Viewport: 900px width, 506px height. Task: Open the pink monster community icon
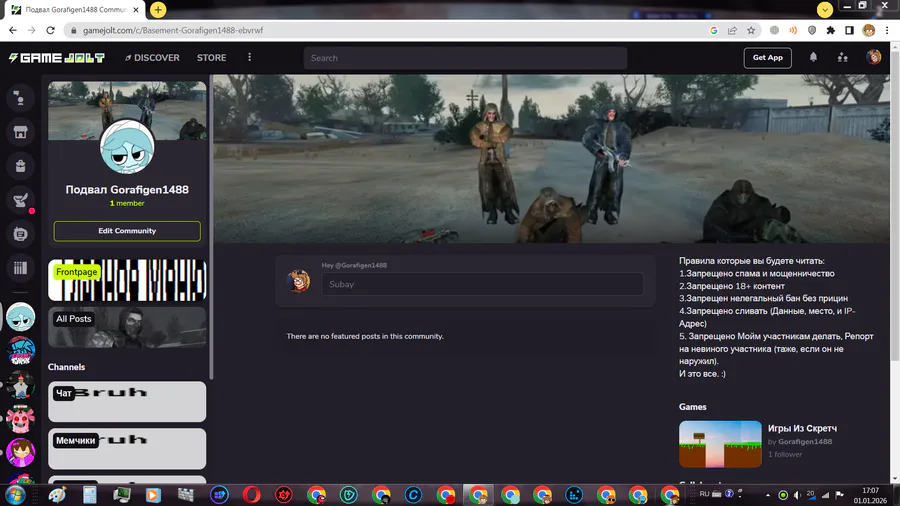point(20,418)
